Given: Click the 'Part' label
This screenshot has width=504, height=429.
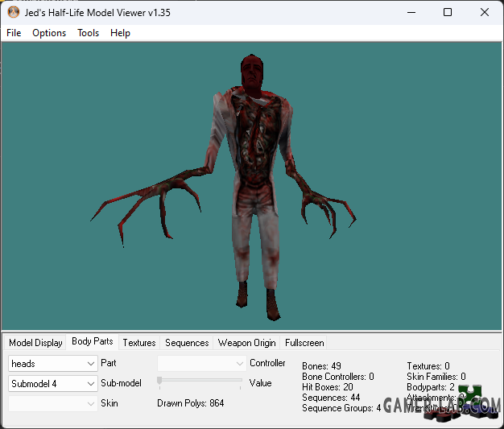Looking at the screenshot, I should tap(109, 363).
